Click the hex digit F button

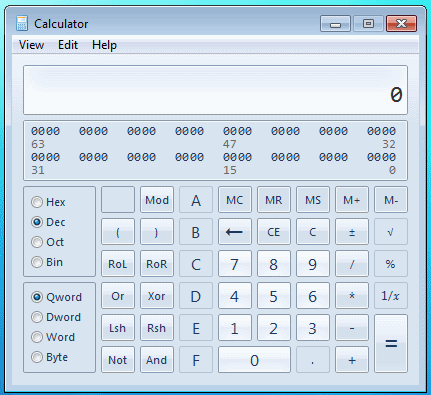(x=196, y=360)
